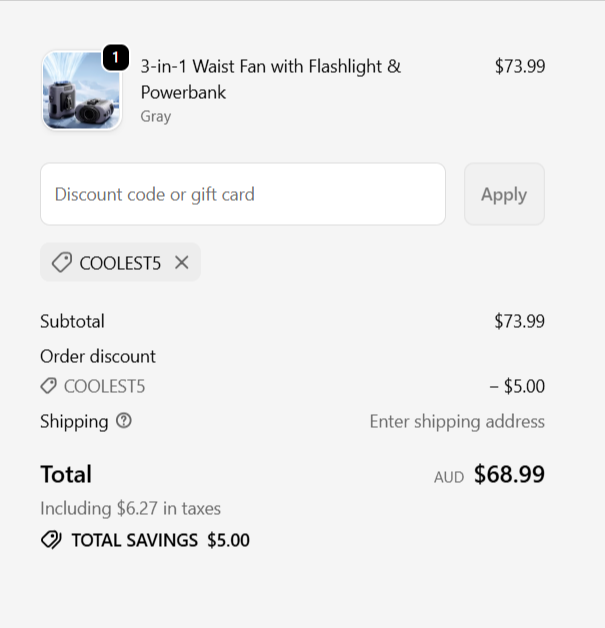605x628 pixels.
Task: Click the – $5.00 discount amount
Action: (517, 386)
